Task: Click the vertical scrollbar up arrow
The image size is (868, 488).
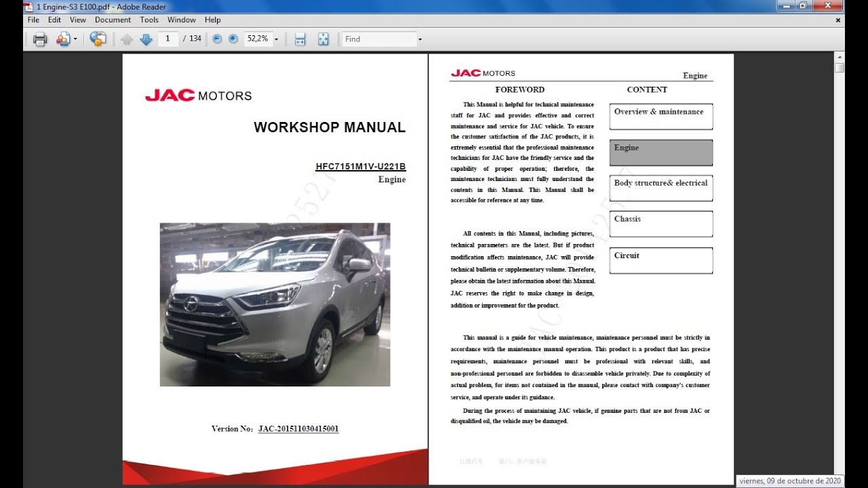Action: coord(840,58)
